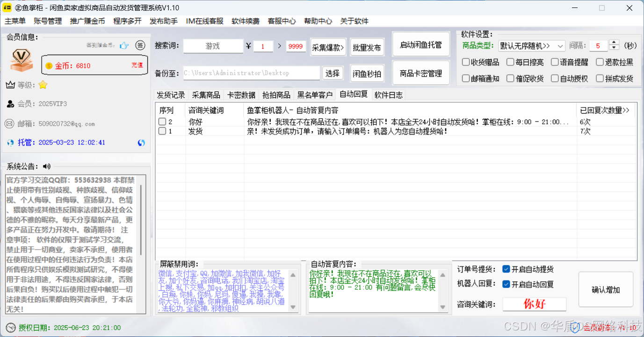Click the 屏蔽禁用词 scroll down arrow

(x=293, y=307)
